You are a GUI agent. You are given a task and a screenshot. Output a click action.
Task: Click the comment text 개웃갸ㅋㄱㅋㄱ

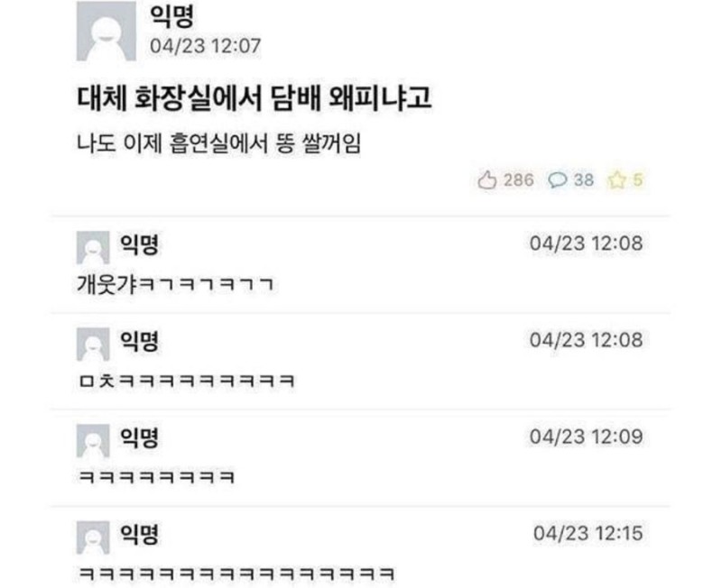[175, 284]
